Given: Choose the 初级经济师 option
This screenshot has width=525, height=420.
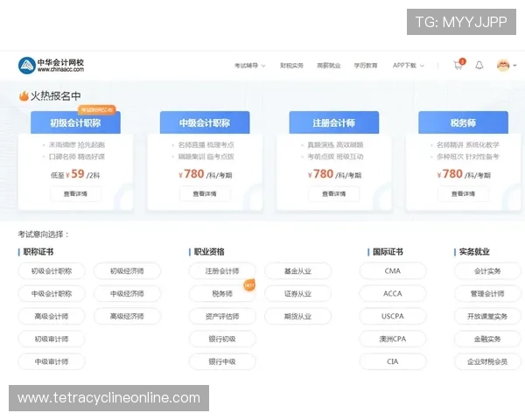Looking at the screenshot, I should [127, 271].
